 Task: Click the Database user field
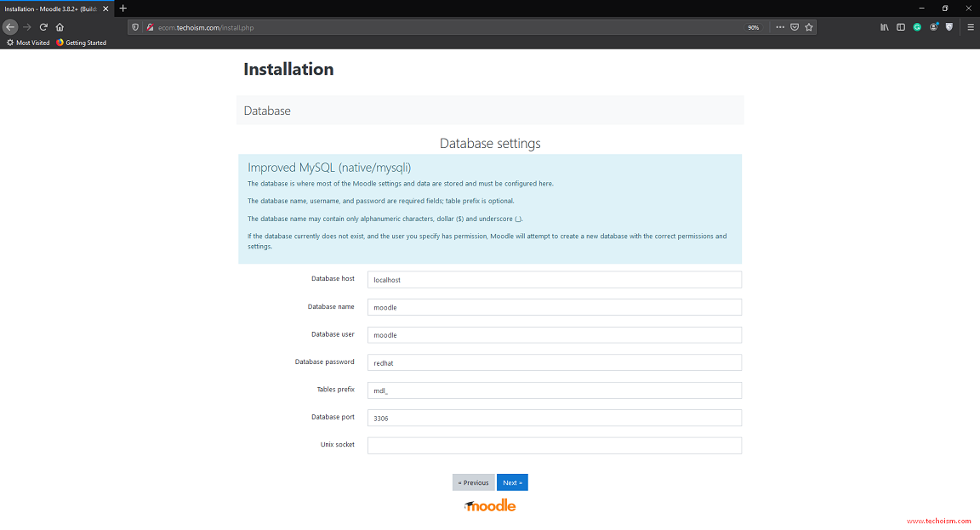point(555,335)
